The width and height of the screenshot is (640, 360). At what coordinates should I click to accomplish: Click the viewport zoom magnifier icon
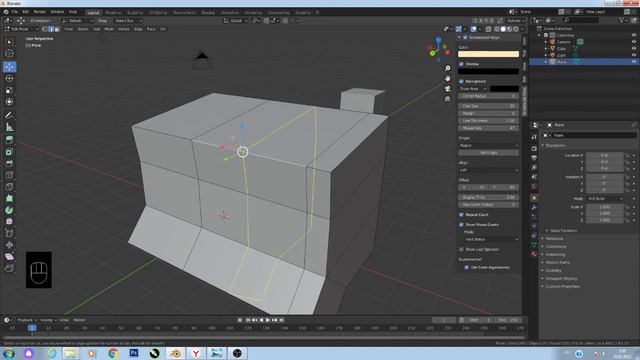point(448,68)
